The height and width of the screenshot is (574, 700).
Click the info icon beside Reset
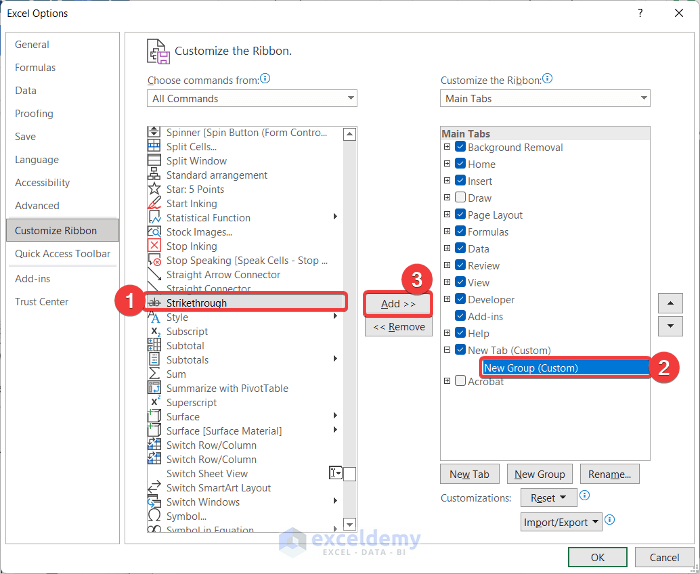pos(584,495)
